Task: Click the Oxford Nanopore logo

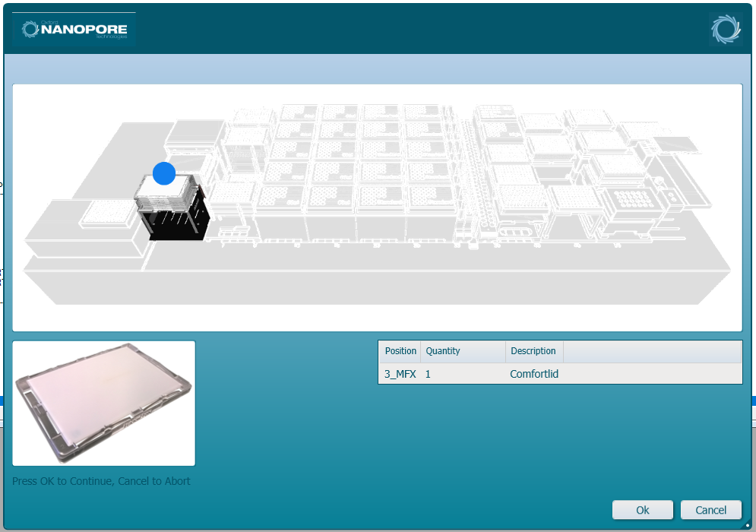Action: (x=74, y=29)
